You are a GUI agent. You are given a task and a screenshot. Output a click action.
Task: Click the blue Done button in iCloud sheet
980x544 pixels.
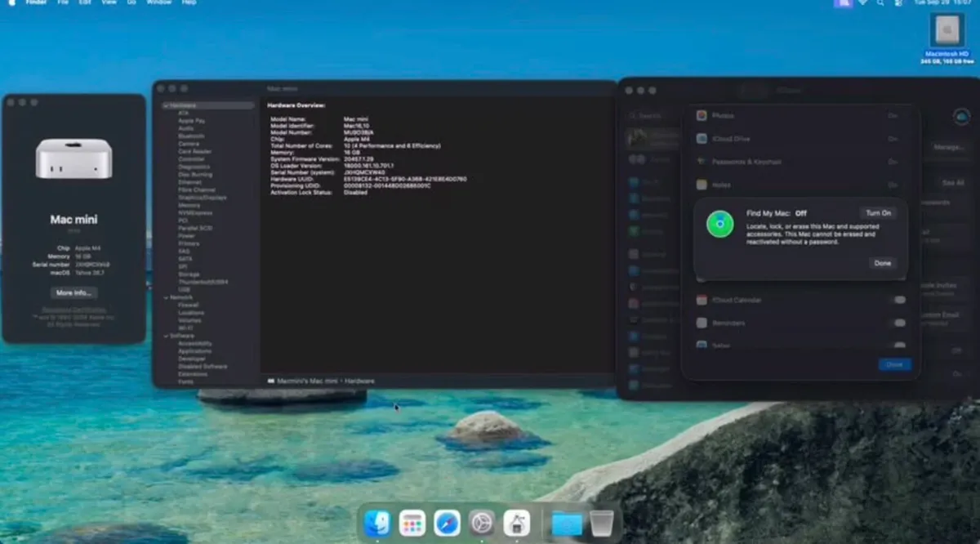(x=894, y=364)
